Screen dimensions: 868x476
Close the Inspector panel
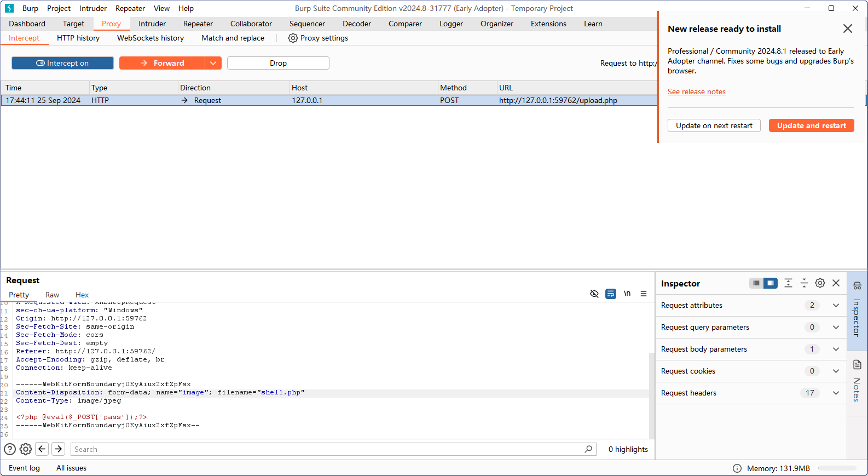(836, 283)
